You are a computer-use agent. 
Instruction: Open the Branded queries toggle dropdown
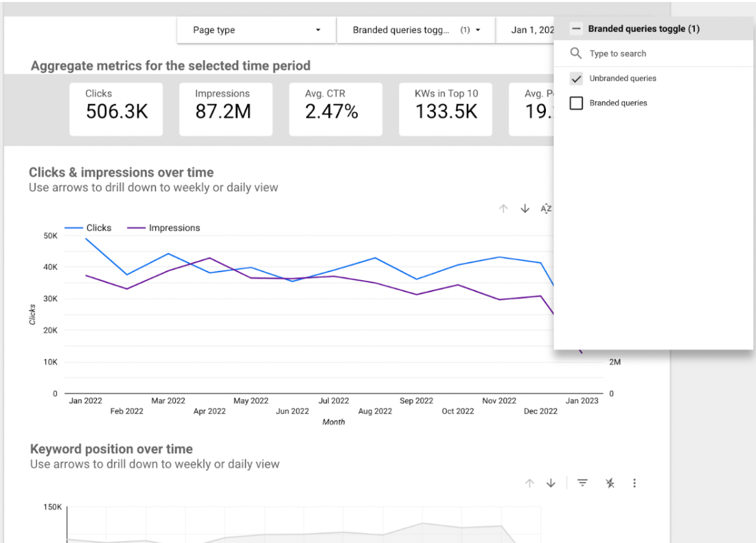(x=415, y=30)
